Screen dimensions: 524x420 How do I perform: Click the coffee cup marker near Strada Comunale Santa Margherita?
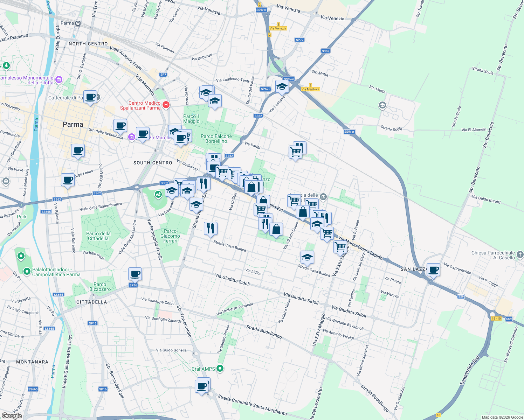point(202,386)
